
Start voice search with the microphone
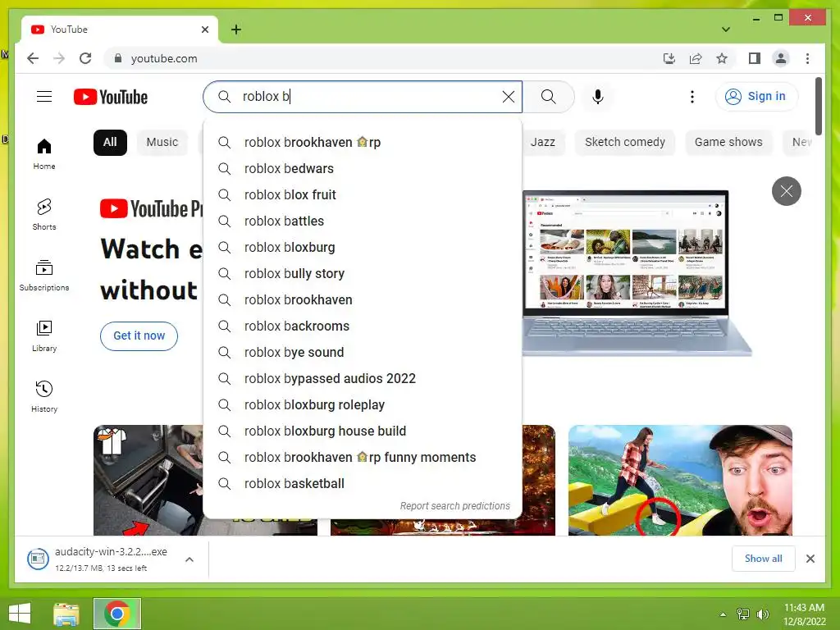(x=598, y=97)
